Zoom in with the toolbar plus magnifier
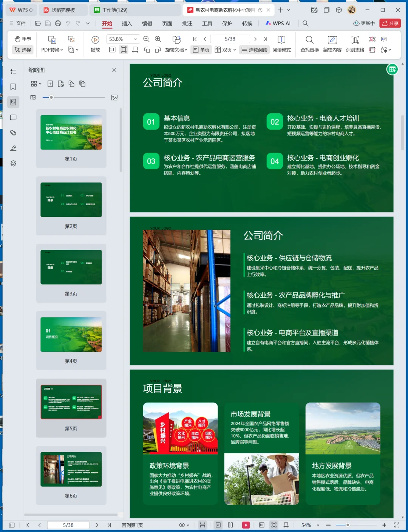Image resolution: width=408 pixels, height=532 pixels. [x=158, y=39]
